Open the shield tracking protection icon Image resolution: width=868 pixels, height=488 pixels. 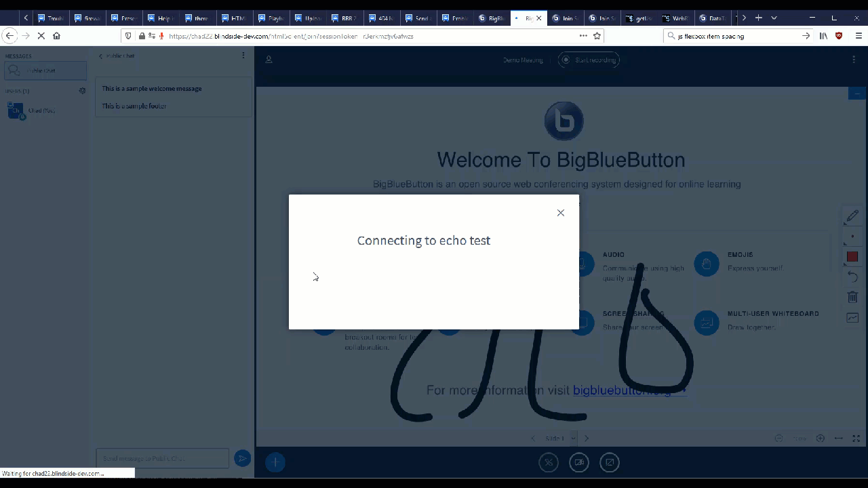[128, 36]
